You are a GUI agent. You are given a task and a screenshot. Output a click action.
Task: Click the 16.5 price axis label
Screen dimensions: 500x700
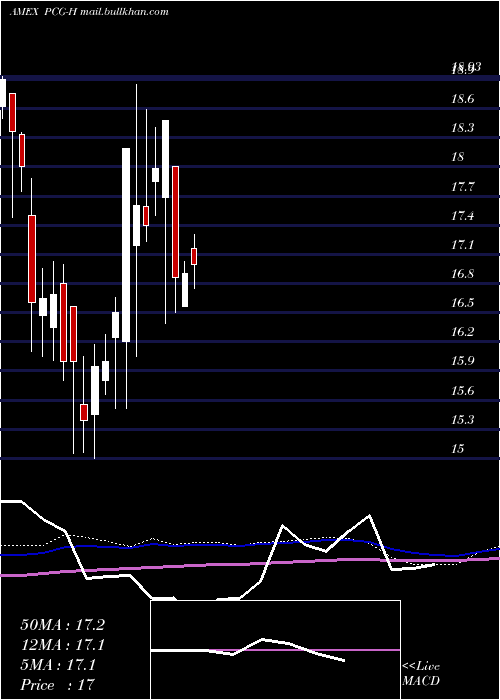[462, 303]
